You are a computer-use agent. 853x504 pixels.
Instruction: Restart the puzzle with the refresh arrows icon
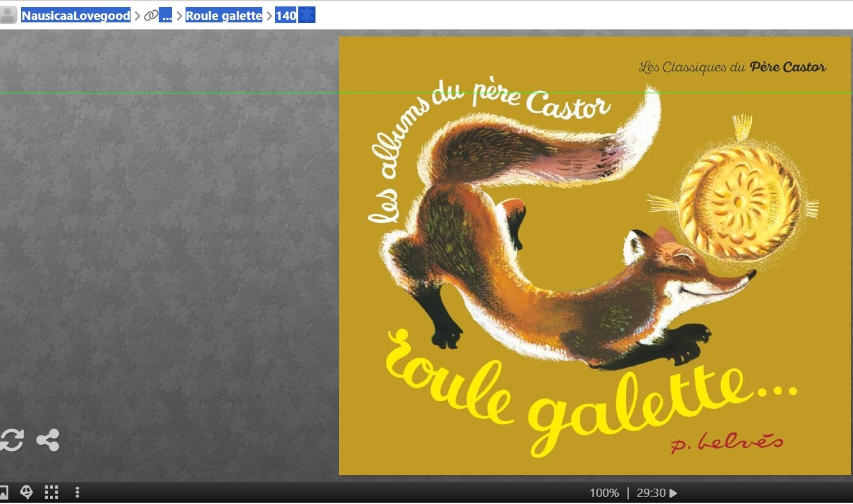(x=11, y=440)
